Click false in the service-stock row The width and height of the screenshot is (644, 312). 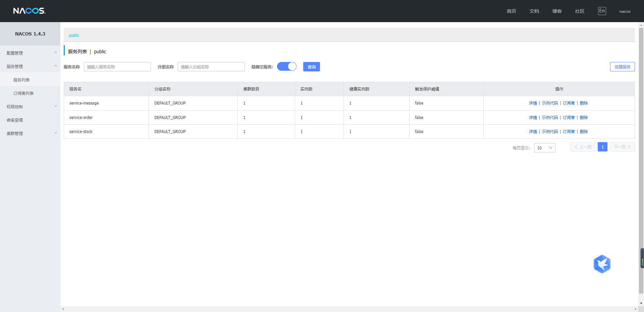[419, 132]
